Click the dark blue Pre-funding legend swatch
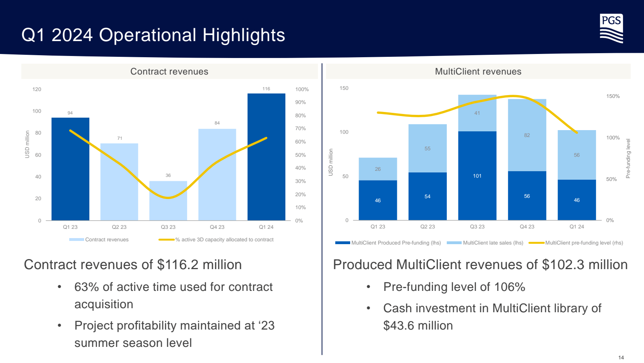The height and width of the screenshot is (363, 644). (x=343, y=243)
